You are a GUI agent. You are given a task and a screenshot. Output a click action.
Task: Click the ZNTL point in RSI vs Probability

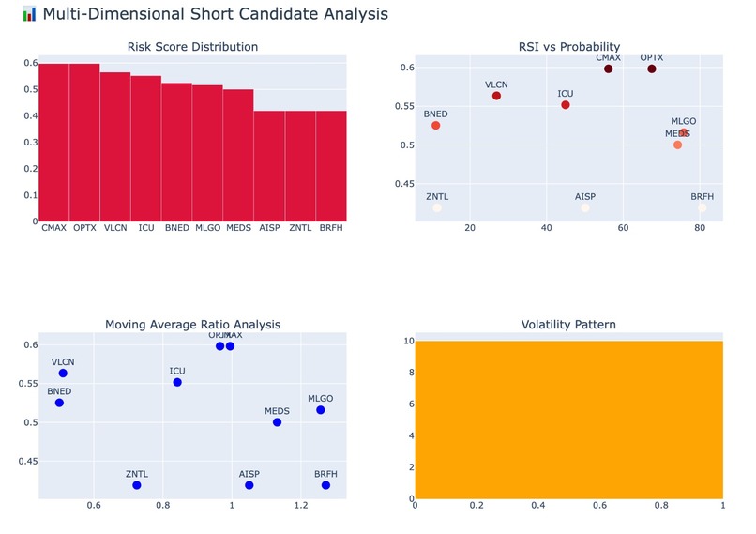437,208
